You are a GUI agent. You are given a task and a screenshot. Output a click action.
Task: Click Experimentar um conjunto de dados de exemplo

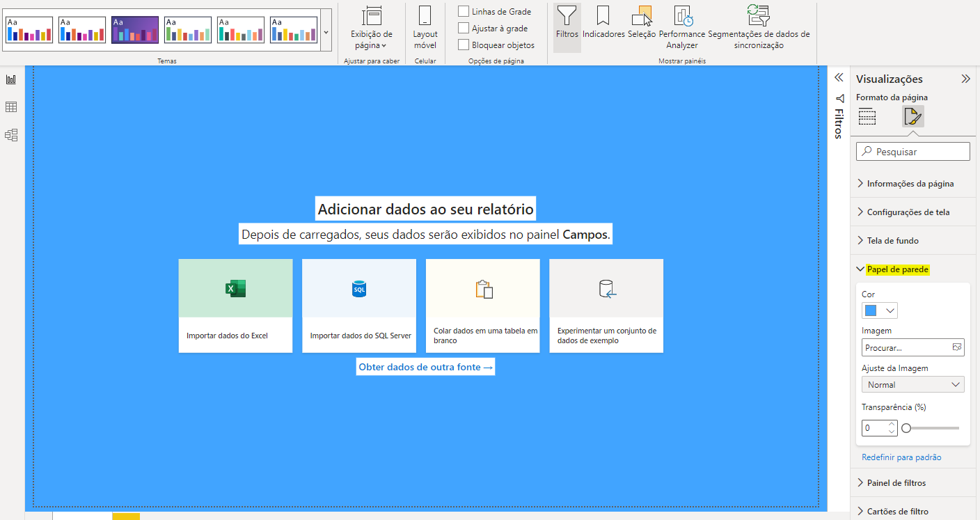click(606, 306)
